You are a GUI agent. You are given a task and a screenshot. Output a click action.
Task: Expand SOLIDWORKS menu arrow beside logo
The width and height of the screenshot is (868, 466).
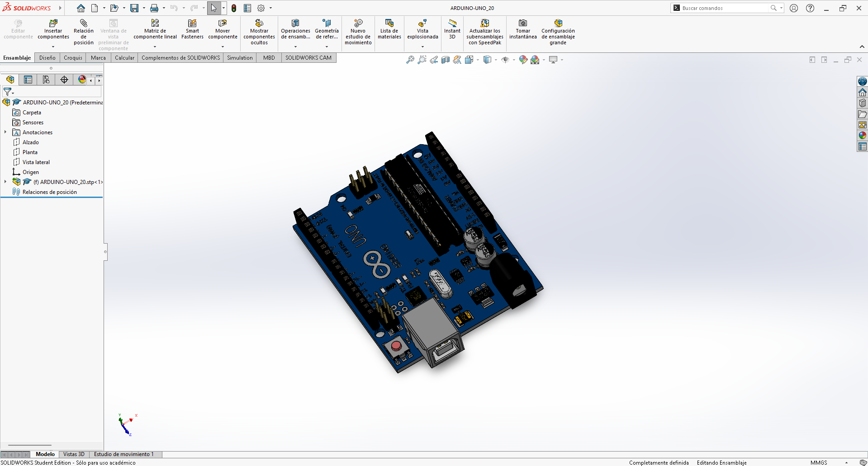60,8
